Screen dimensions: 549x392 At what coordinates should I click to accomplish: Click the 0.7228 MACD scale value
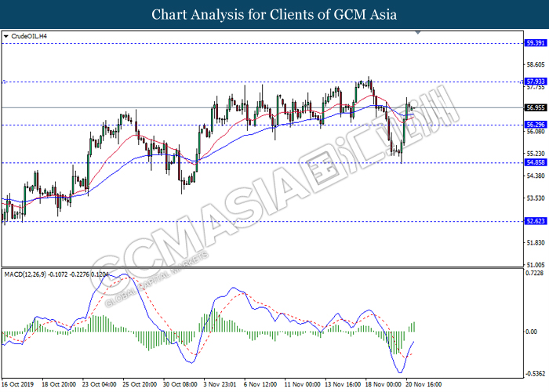[x=536, y=274]
